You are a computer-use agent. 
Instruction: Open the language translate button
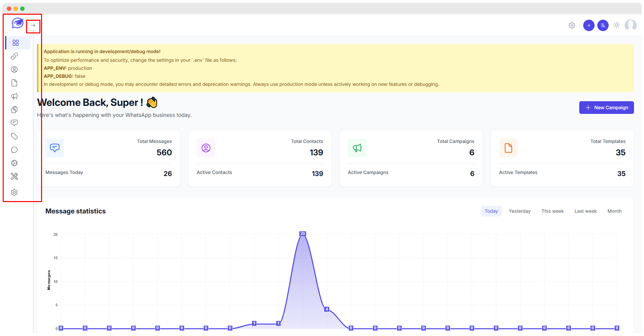pyautogui.click(x=603, y=25)
